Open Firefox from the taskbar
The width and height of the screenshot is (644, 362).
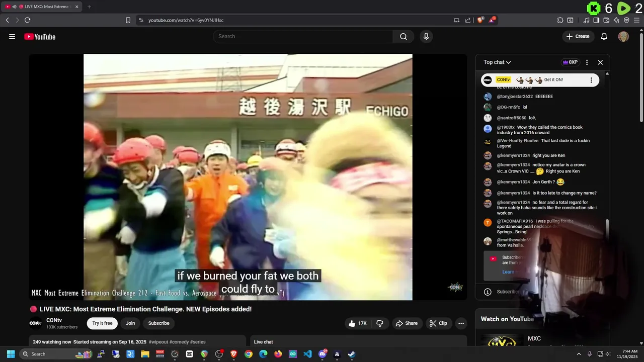point(278,354)
